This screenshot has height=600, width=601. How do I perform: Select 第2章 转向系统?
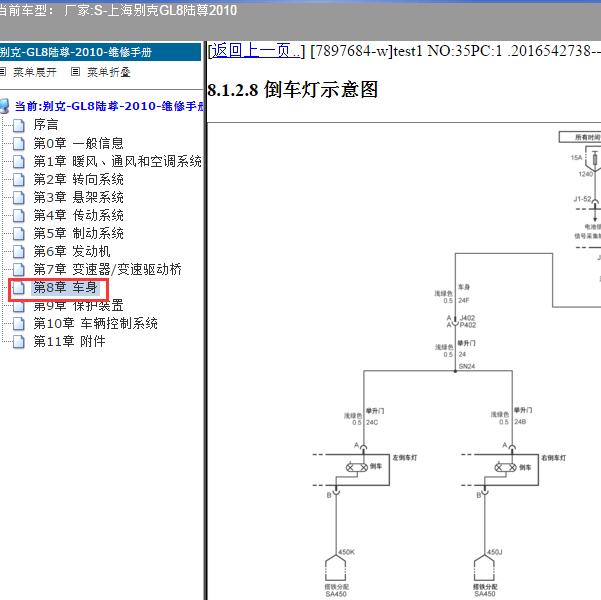[79, 179]
